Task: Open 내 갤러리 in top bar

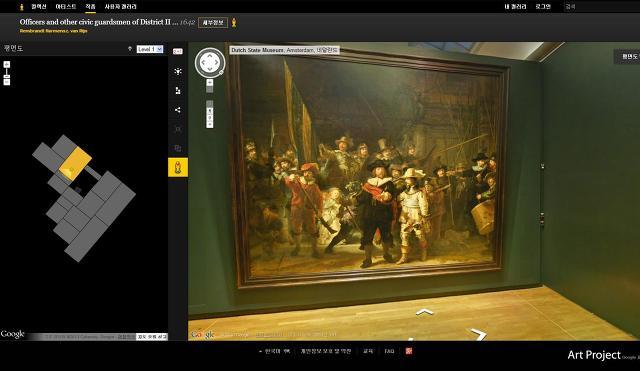Action: (515, 7)
